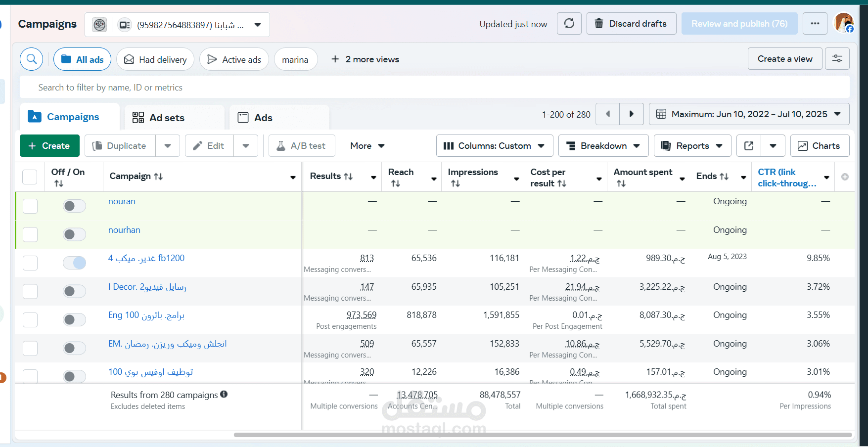Open the nouran campaign link
Viewport: 868px width, 447px height.
click(122, 201)
